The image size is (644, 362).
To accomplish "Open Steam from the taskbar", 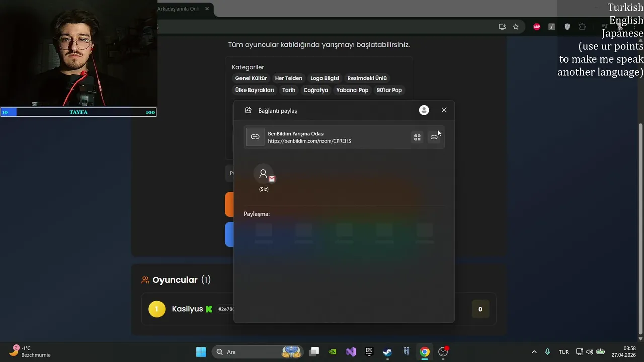I will coord(387,352).
